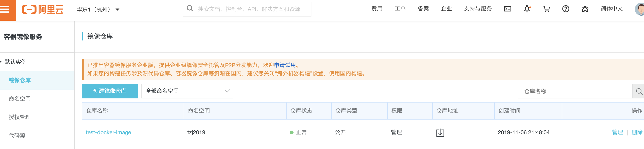The height and width of the screenshot is (149, 644).
Task: Collapse the 默认实例 tree section
Action: click(2, 62)
